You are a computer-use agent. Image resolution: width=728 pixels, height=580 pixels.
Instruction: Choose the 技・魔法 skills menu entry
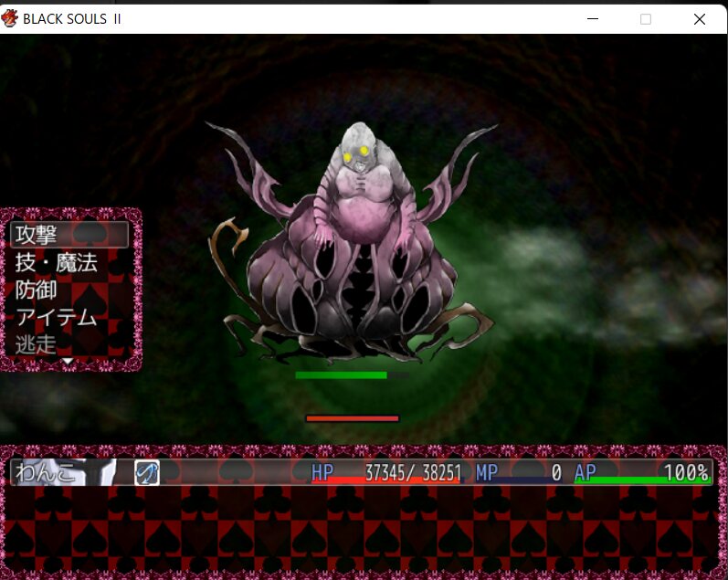(x=57, y=262)
